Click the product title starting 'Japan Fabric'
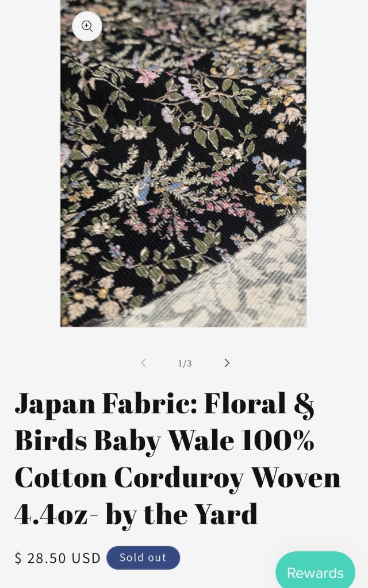Screen dimensions: 368x588 pos(177,458)
